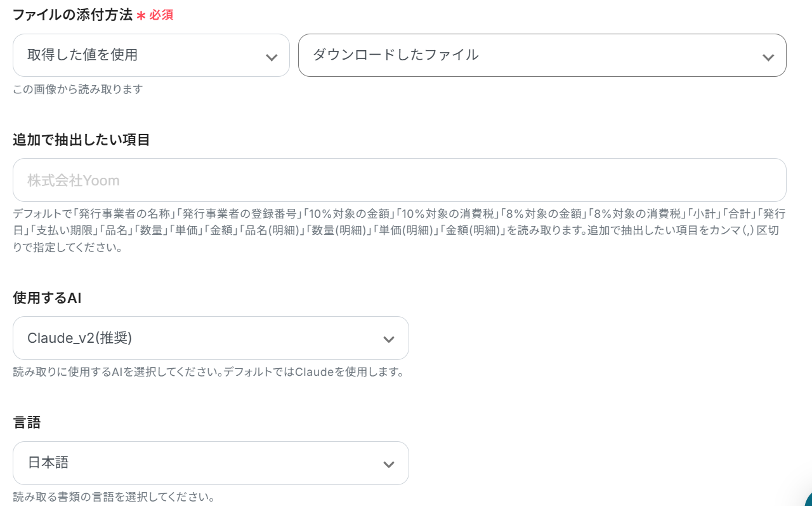This screenshot has width=812, height=506.
Task: Click the chevron arrow beside ダウンロードしたファイル
Action: coord(768,58)
